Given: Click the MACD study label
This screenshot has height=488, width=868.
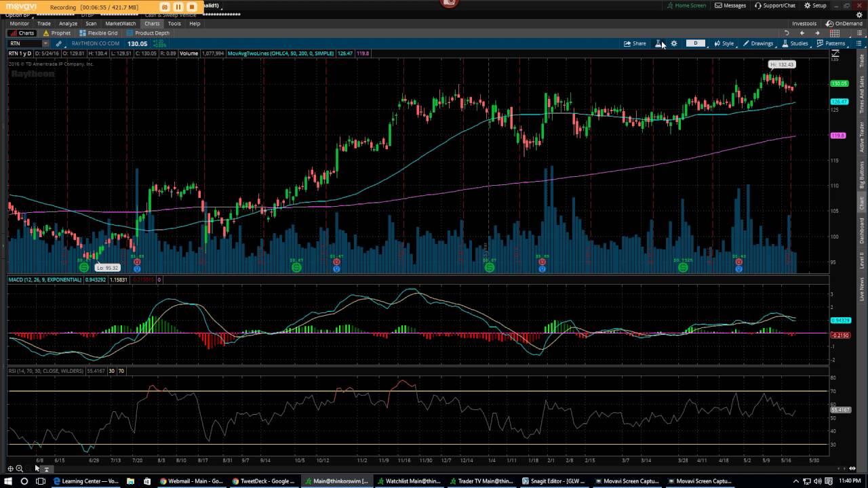Looking at the screenshot, I should pyautogui.click(x=45, y=280).
